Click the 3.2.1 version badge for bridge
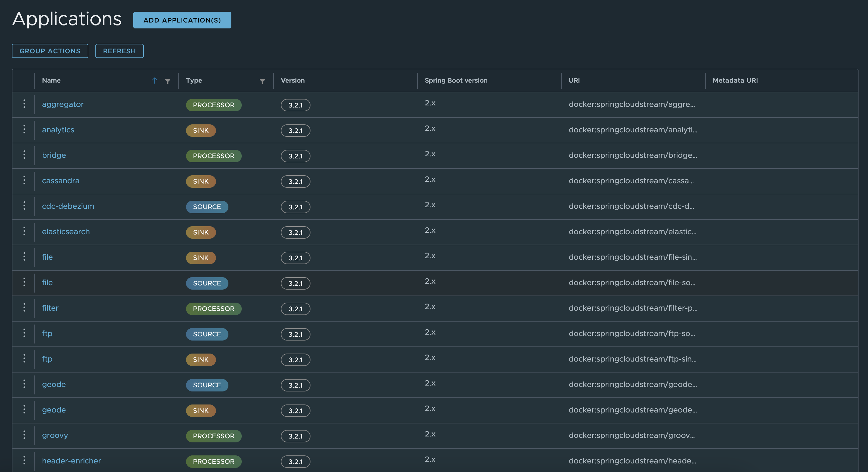The width and height of the screenshot is (868, 472). click(296, 156)
